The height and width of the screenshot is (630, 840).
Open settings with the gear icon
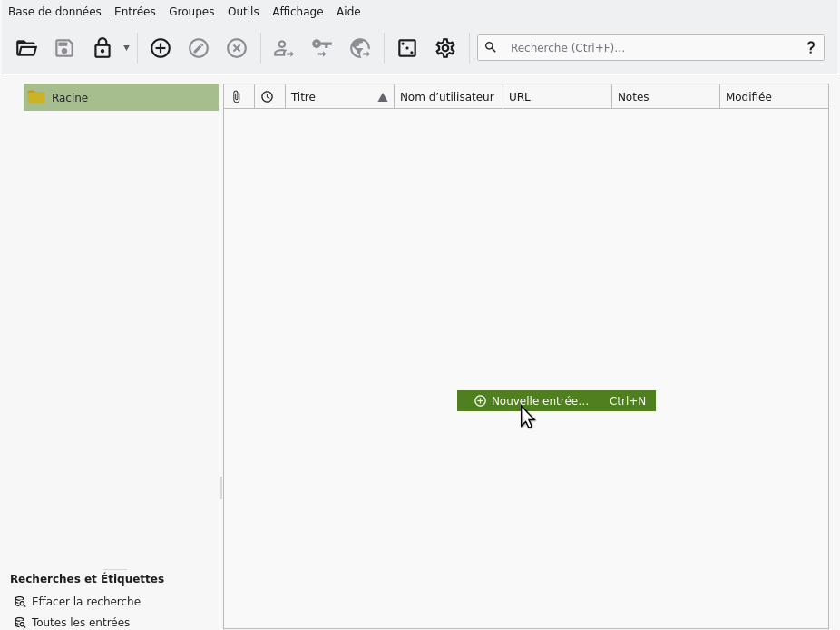click(445, 48)
